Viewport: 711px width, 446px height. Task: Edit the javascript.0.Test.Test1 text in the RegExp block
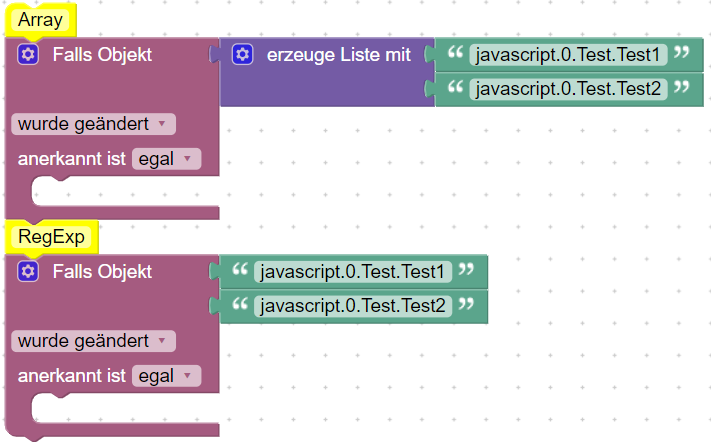tap(353, 271)
